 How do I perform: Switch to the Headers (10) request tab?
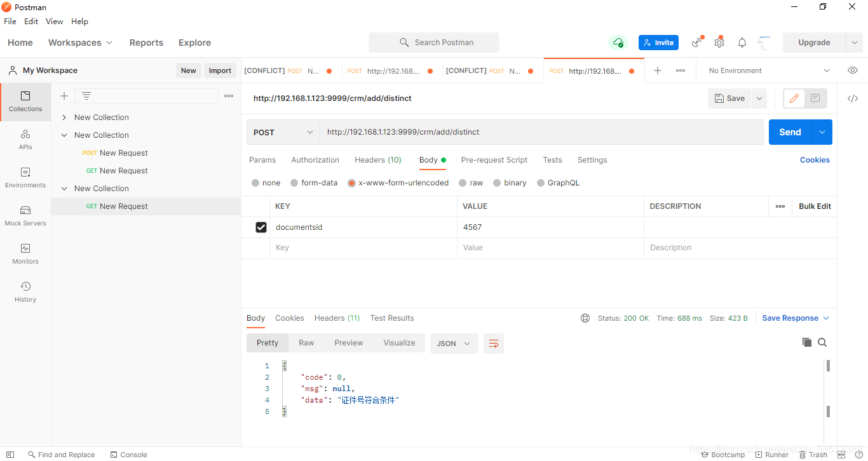click(378, 160)
